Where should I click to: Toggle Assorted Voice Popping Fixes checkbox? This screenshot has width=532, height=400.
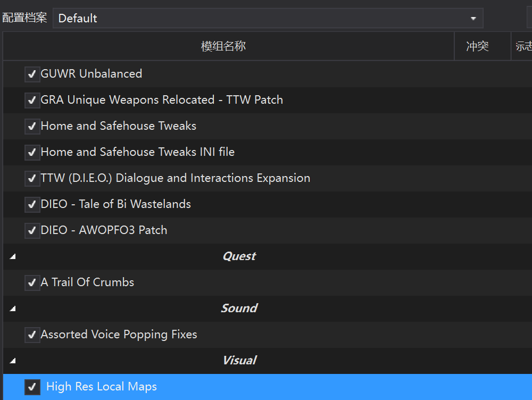click(x=32, y=335)
